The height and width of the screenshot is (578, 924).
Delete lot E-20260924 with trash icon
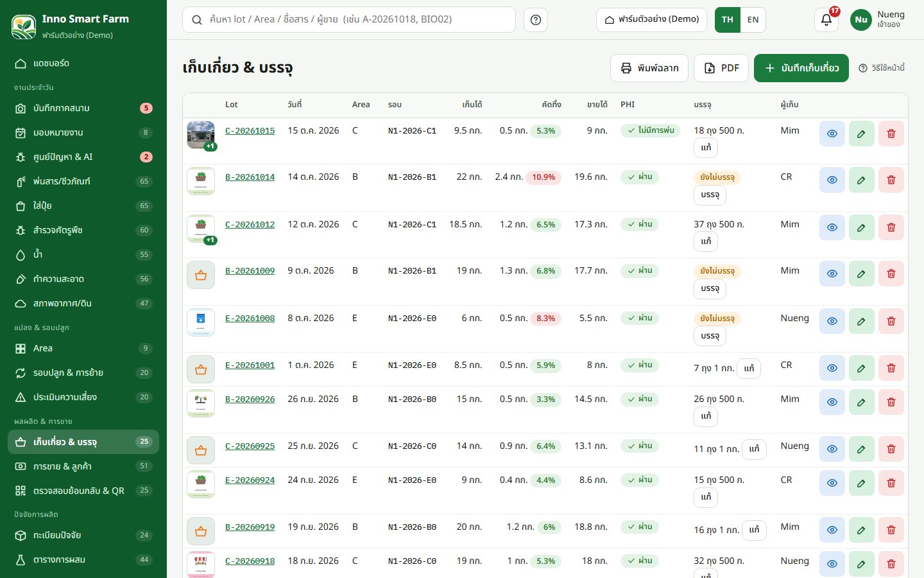(x=891, y=483)
